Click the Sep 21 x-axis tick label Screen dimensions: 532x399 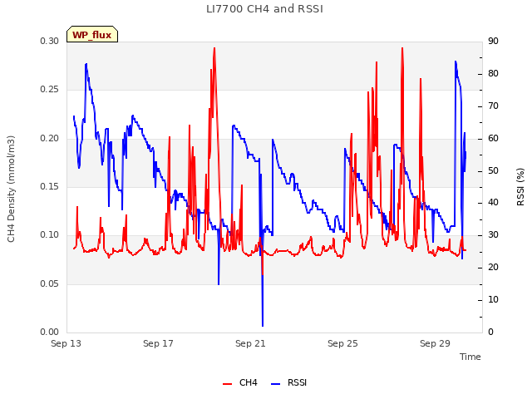[x=250, y=343]
